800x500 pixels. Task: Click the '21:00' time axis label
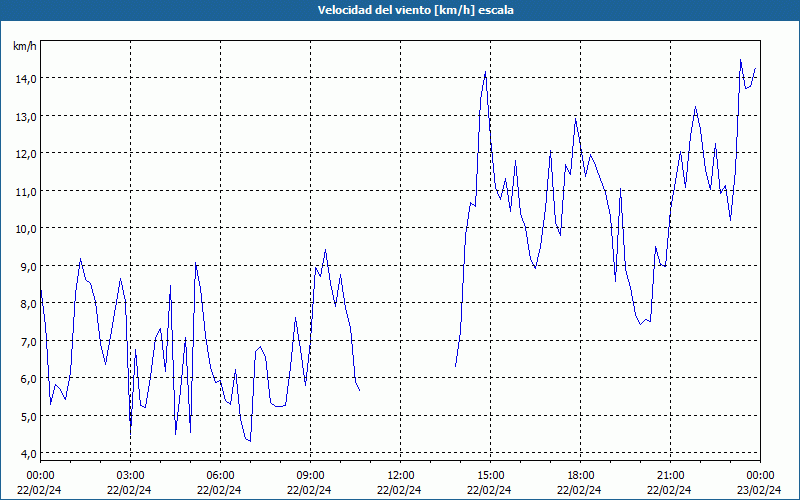tap(670, 476)
